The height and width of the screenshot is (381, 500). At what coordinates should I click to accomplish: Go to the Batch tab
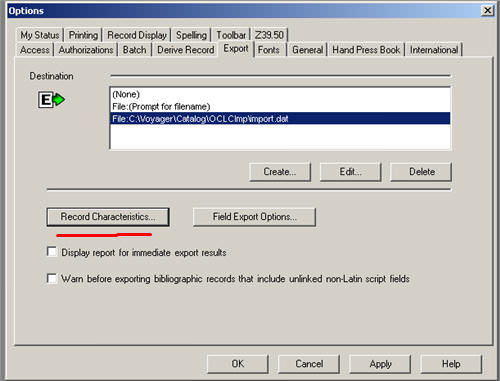coord(134,50)
